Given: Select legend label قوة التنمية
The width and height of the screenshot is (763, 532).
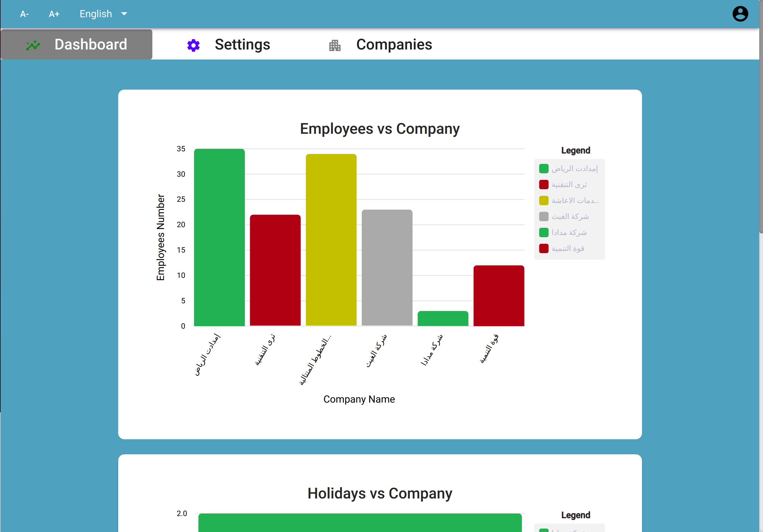Looking at the screenshot, I should click(x=568, y=248).
